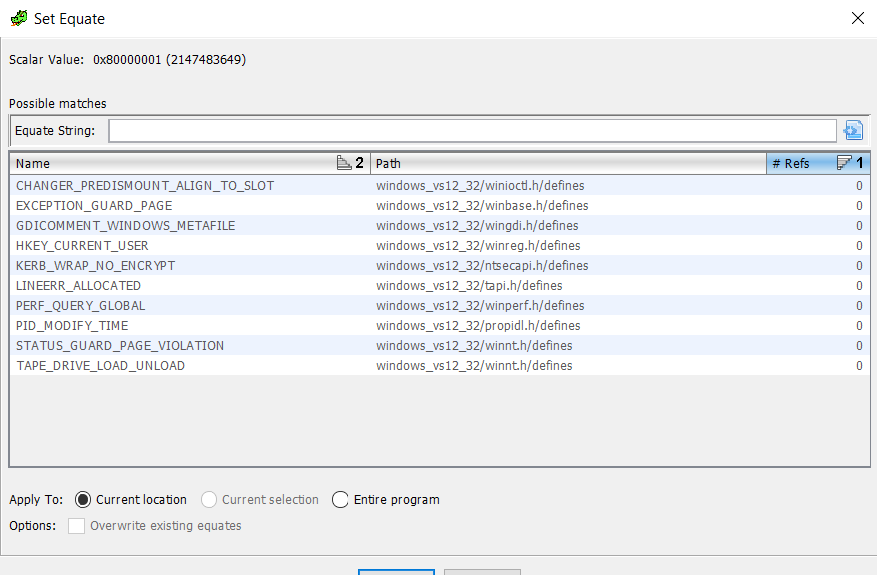Pick STATUS_GUARD_PAGE_VIOLATION from the matches

click(x=120, y=346)
